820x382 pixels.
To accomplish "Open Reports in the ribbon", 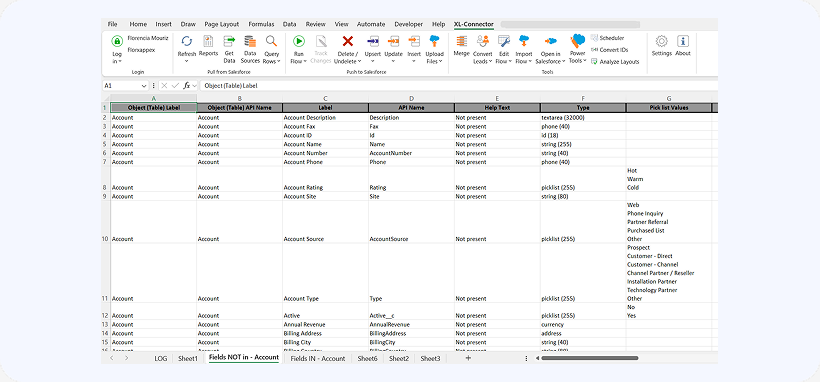I will pyautogui.click(x=208, y=45).
